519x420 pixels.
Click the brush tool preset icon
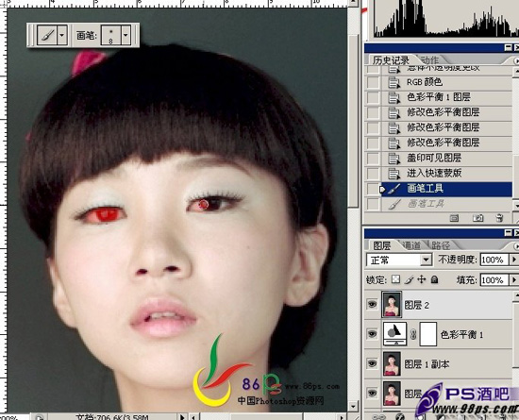click(46, 35)
